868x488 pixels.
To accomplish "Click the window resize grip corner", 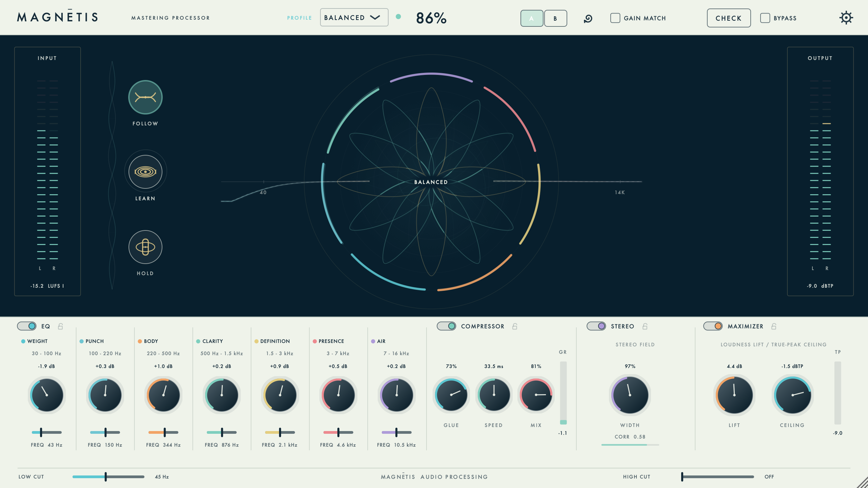I will [862, 482].
